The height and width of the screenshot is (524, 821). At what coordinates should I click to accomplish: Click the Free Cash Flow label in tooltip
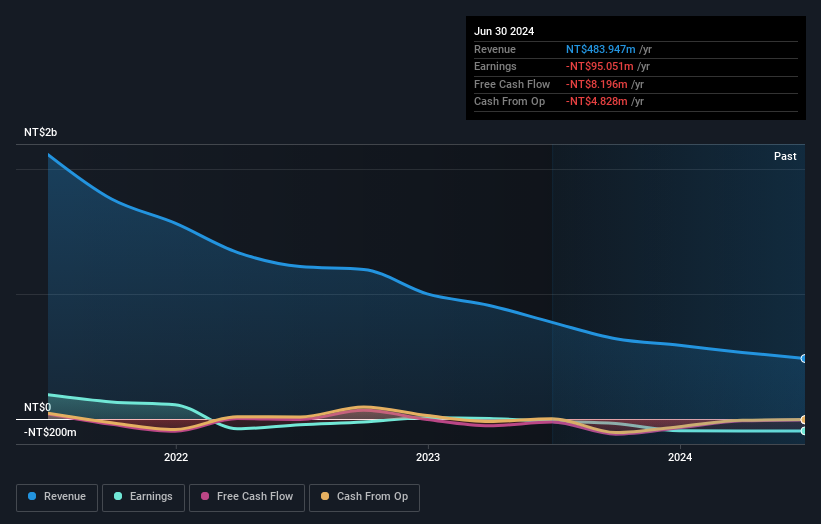click(x=512, y=84)
